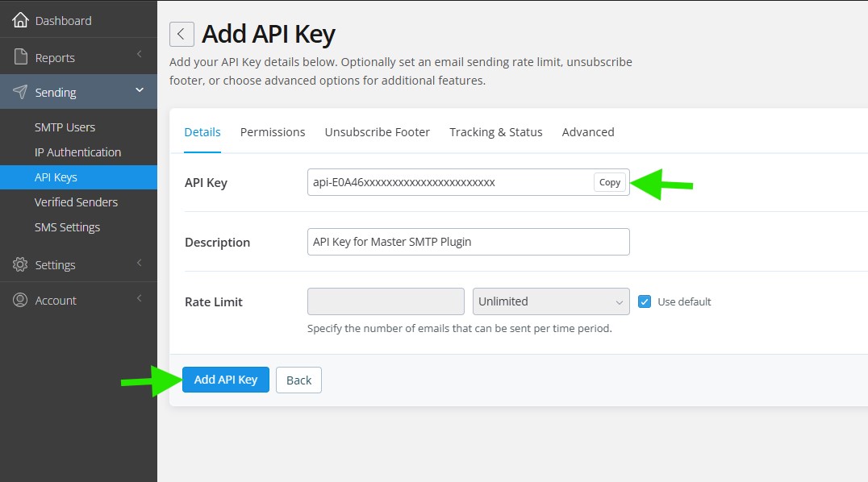Open SMTP Users in the sidebar

point(65,127)
